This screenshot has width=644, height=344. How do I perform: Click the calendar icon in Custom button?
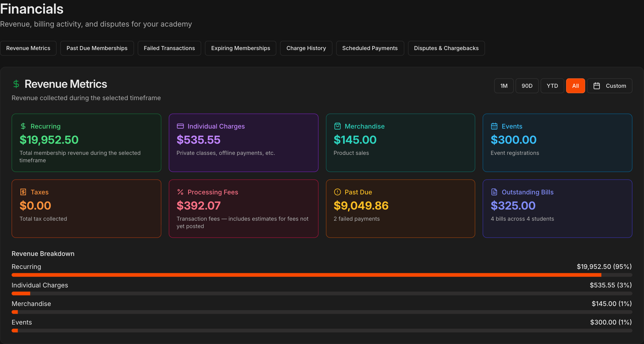click(x=597, y=86)
